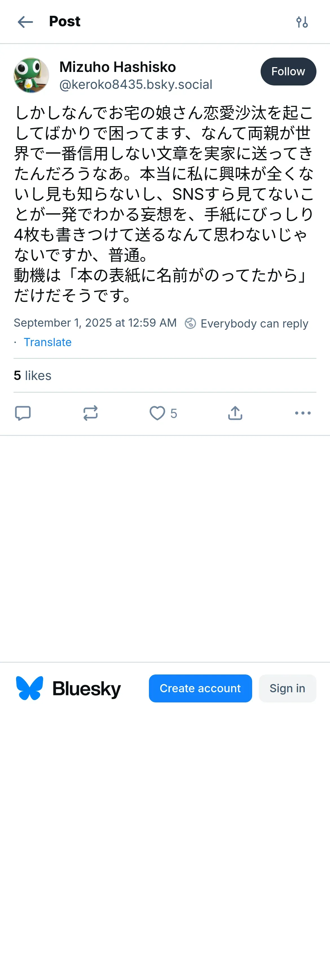The image size is (330, 980).
Task: Click the Bluesky butterfly logo
Action: click(30, 688)
